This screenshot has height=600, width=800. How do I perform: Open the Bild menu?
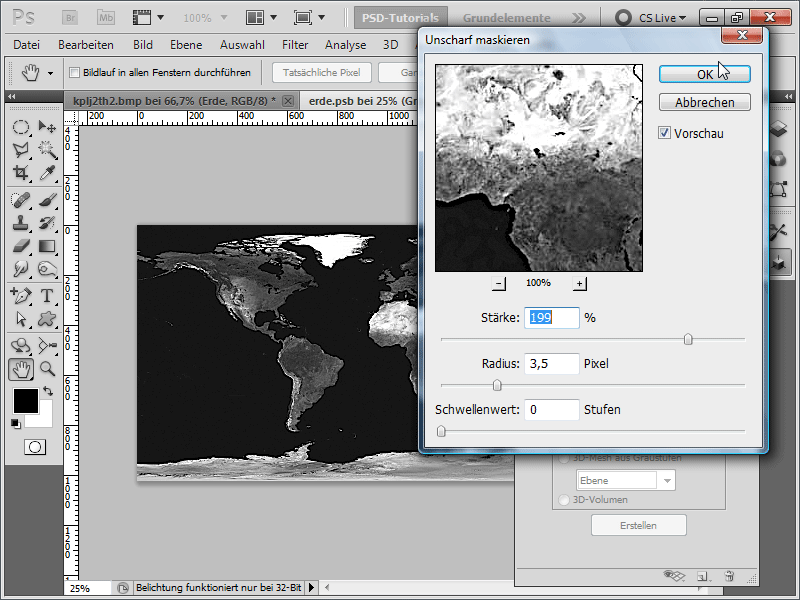pyautogui.click(x=143, y=45)
